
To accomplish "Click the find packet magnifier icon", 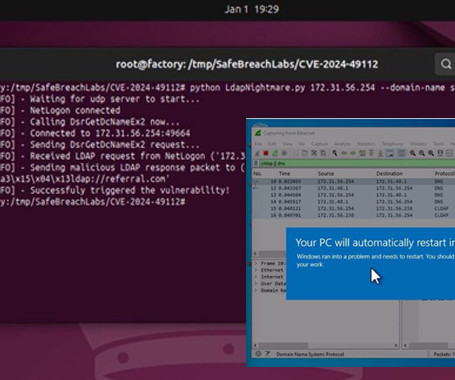I will tap(334, 153).
